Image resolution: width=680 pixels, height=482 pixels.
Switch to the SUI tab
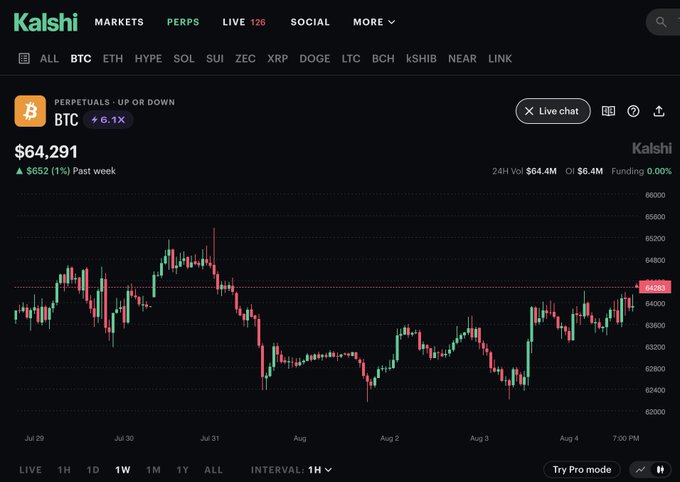[x=215, y=59]
